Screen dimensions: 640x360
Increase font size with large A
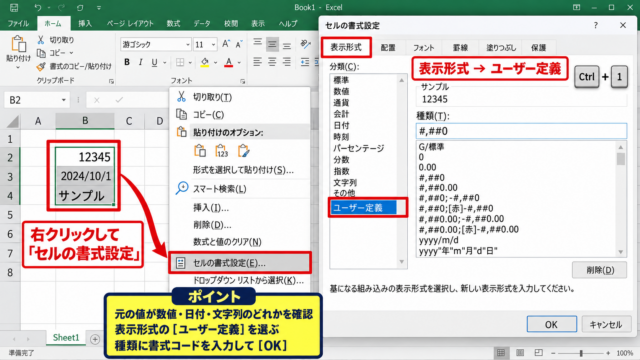[x=226, y=44]
